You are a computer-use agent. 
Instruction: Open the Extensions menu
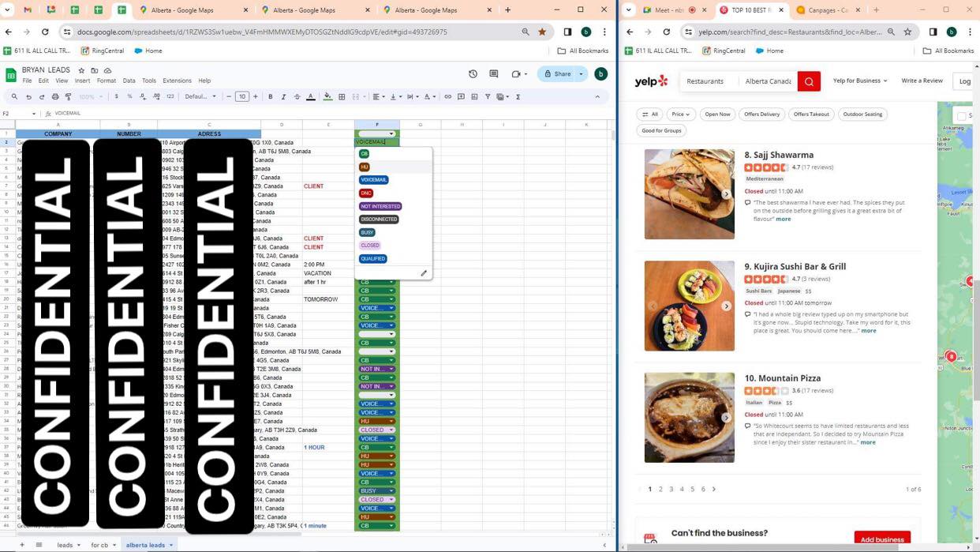[x=177, y=81]
